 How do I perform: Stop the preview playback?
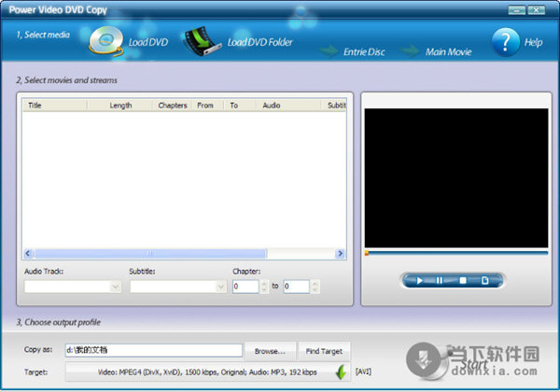click(463, 281)
